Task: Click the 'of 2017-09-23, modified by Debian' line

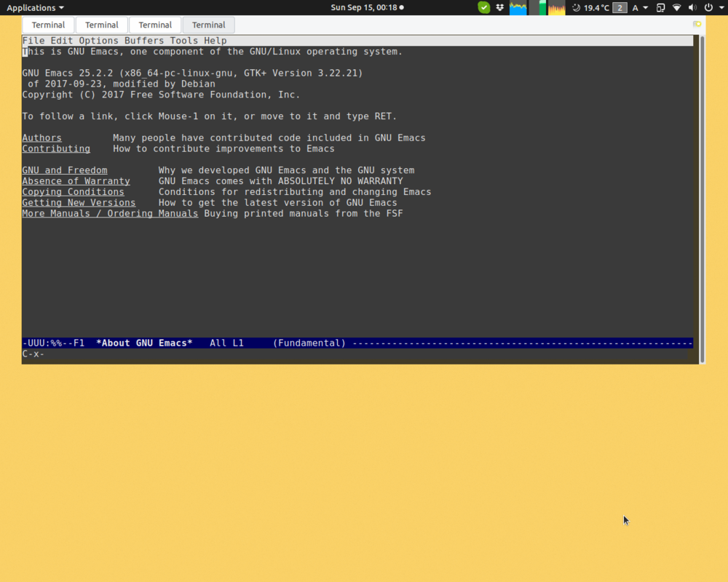Action: (x=122, y=84)
